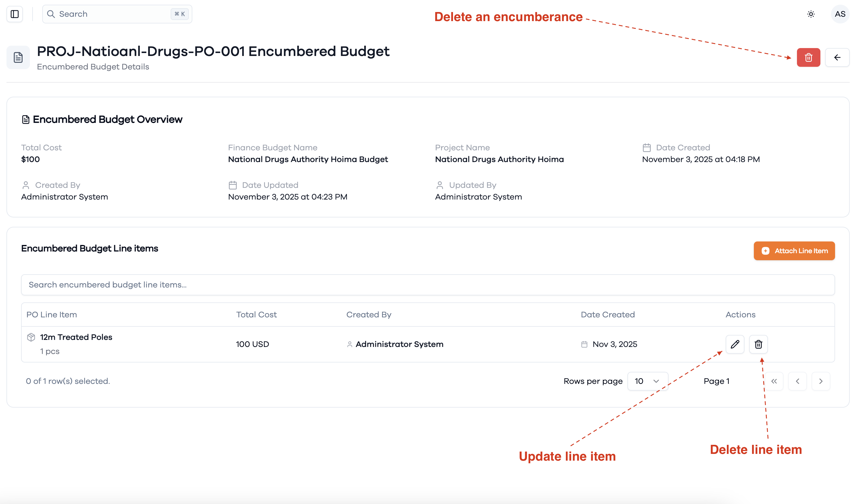Image resolution: width=855 pixels, height=504 pixels.
Task: Select the 12m Treated Poles row name
Action: [76, 337]
